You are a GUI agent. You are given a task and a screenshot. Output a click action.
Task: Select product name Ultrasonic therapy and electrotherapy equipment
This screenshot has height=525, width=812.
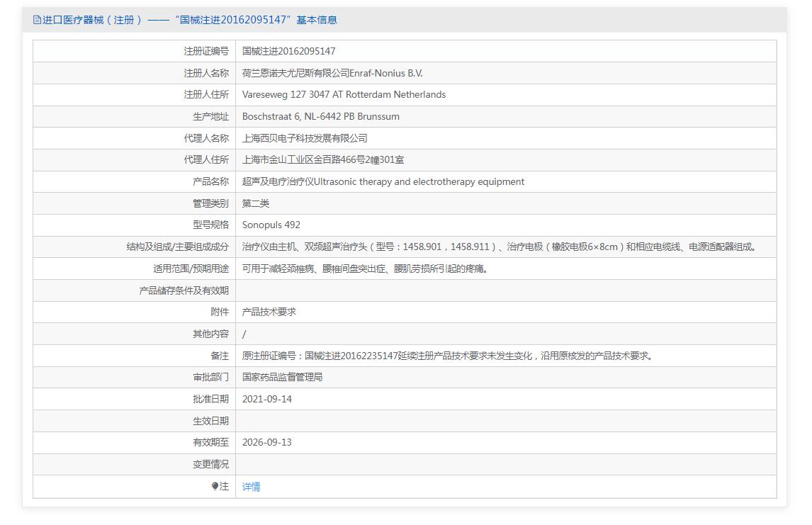coord(419,181)
